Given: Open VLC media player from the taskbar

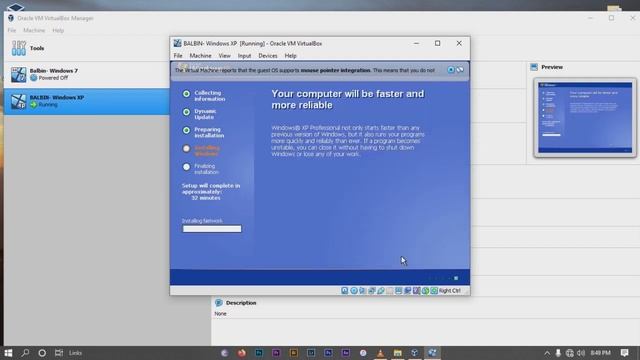Looking at the screenshot, I should pyautogui.click(x=380, y=353).
